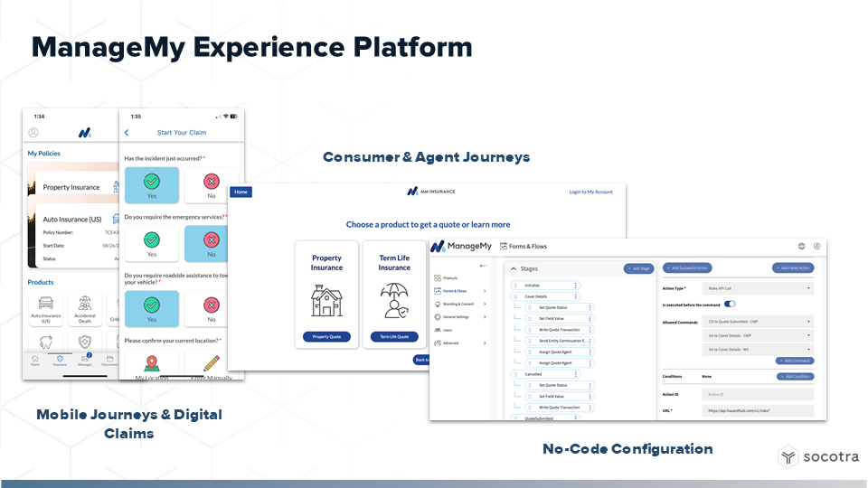Click the umbrella icon on Term Life card

[x=394, y=300]
